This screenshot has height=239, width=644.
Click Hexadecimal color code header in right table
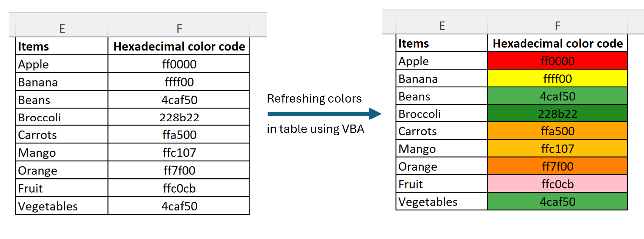[557, 44]
